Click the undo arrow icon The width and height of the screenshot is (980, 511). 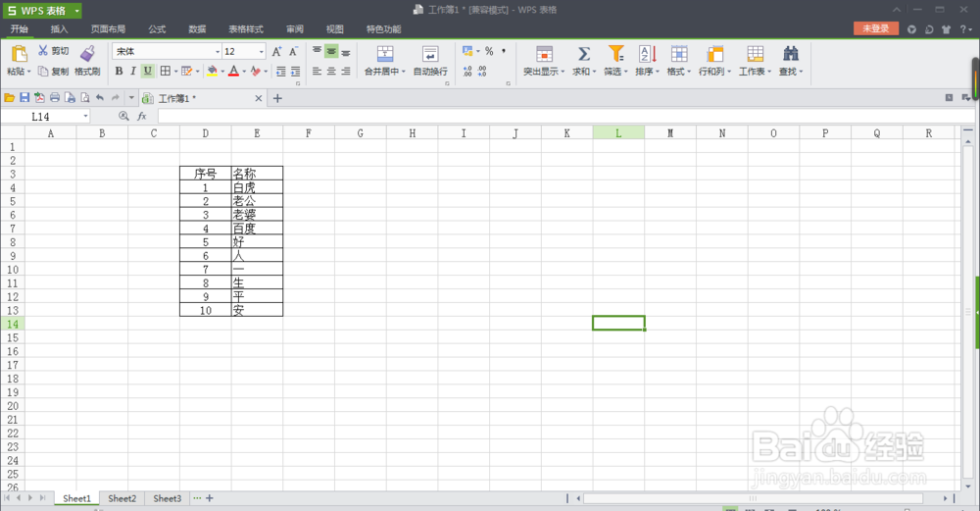coord(100,97)
